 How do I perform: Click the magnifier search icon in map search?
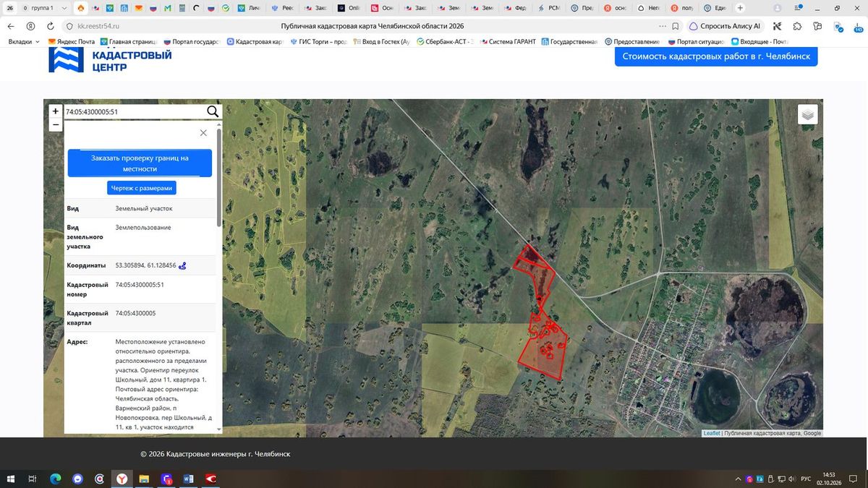point(213,111)
